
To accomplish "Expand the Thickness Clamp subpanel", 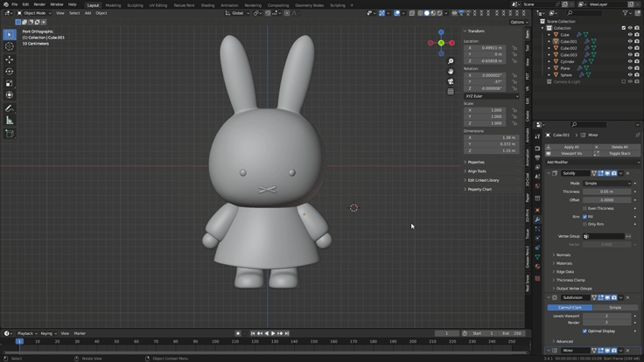I will [x=569, y=280].
